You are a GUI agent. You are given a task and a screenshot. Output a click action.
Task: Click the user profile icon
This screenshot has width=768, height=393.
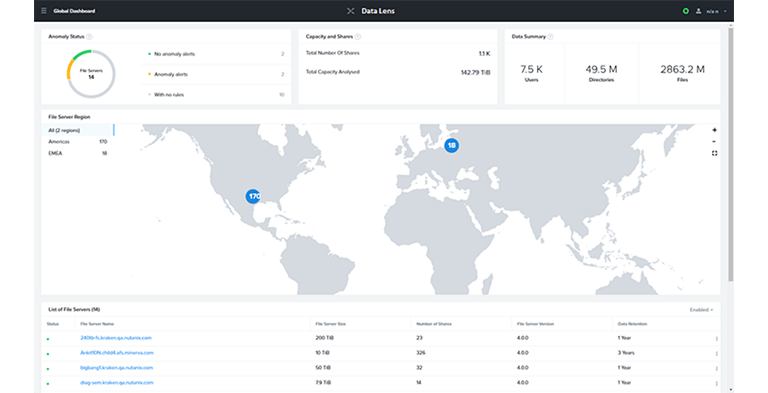[698, 11]
